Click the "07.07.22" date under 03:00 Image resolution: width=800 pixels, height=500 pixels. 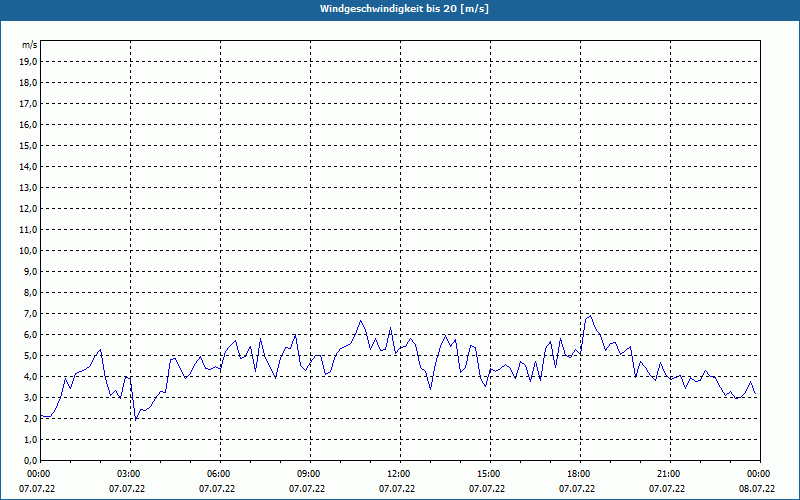point(127,489)
